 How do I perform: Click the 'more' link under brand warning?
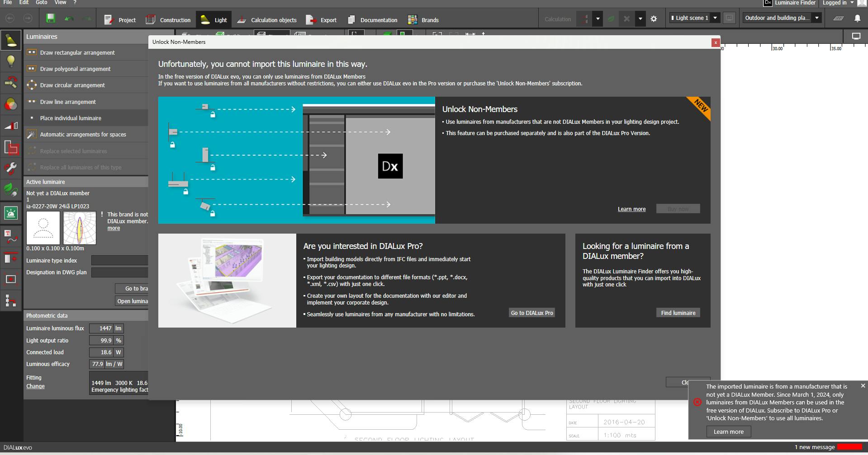point(114,228)
